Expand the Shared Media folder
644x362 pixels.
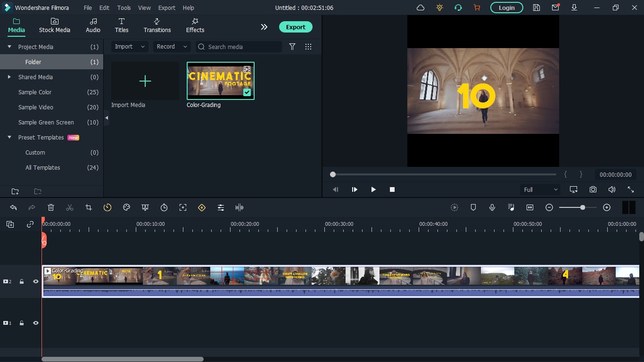(x=9, y=77)
